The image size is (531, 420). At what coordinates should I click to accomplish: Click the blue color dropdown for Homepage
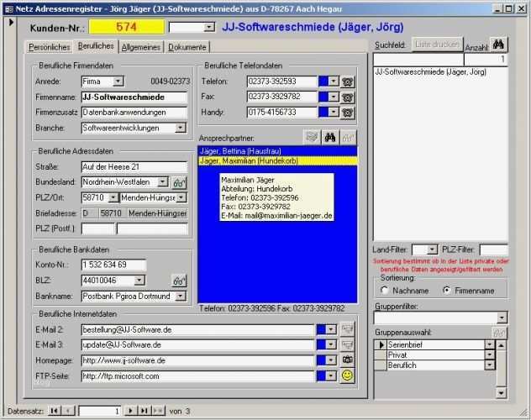point(331,360)
